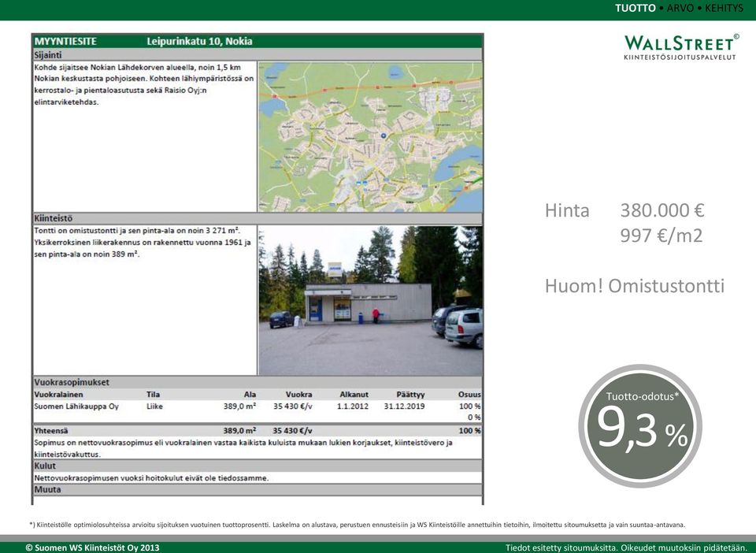
Task: Click the start date 1.1.2012
Action: click(x=353, y=406)
